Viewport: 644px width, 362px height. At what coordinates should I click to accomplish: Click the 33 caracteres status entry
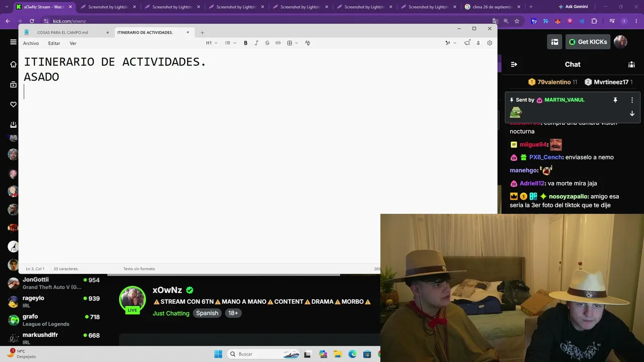66,269
